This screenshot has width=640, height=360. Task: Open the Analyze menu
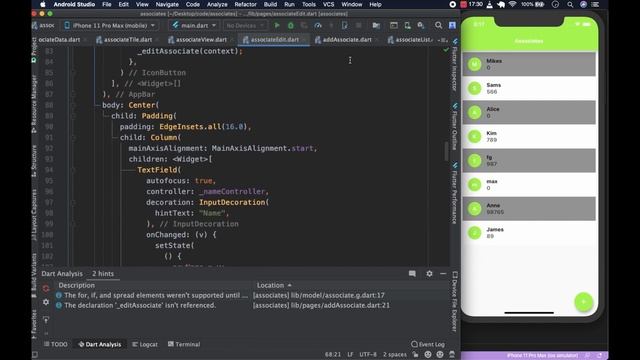click(217, 4)
